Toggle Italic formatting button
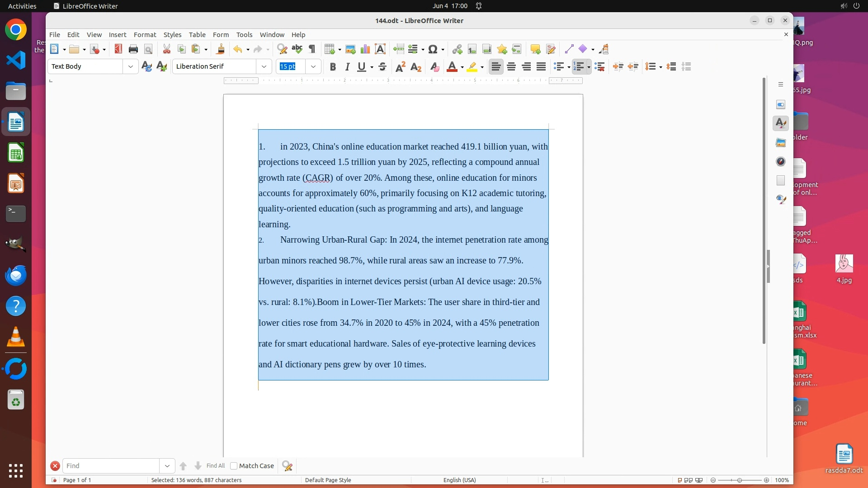The image size is (868, 488). pyautogui.click(x=347, y=67)
